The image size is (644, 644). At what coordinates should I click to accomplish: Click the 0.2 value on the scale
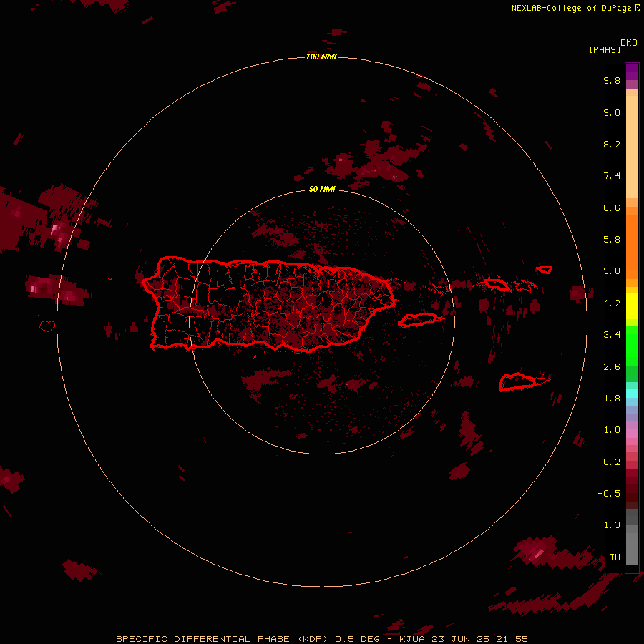coord(612,462)
